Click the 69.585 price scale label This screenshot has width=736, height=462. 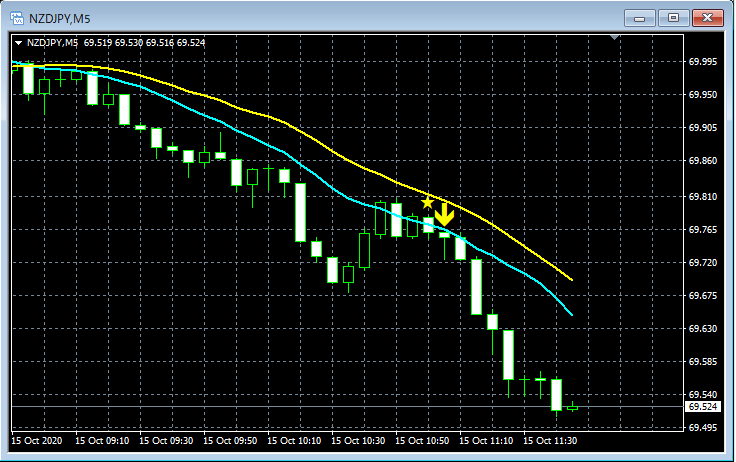tap(703, 362)
